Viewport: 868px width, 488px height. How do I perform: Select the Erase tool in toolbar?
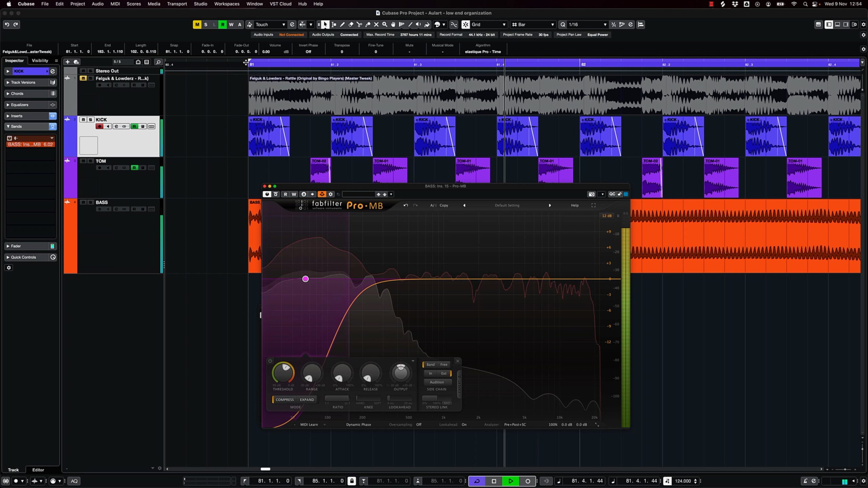click(x=351, y=24)
